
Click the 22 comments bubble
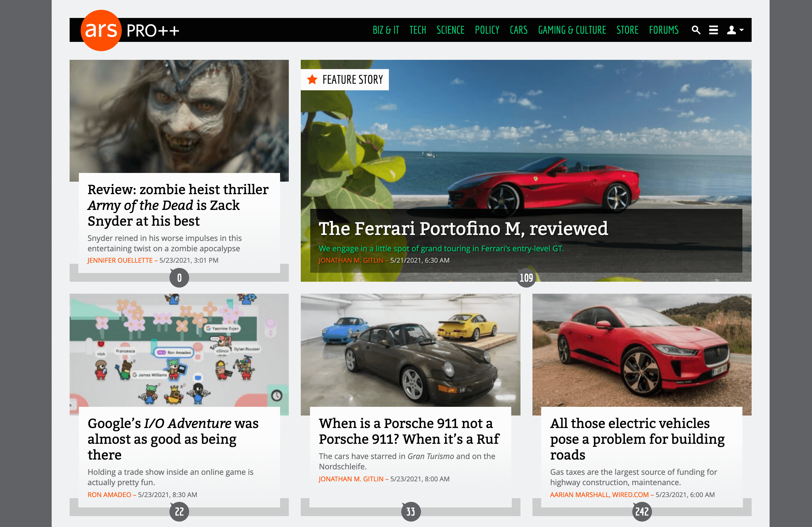point(179,511)
